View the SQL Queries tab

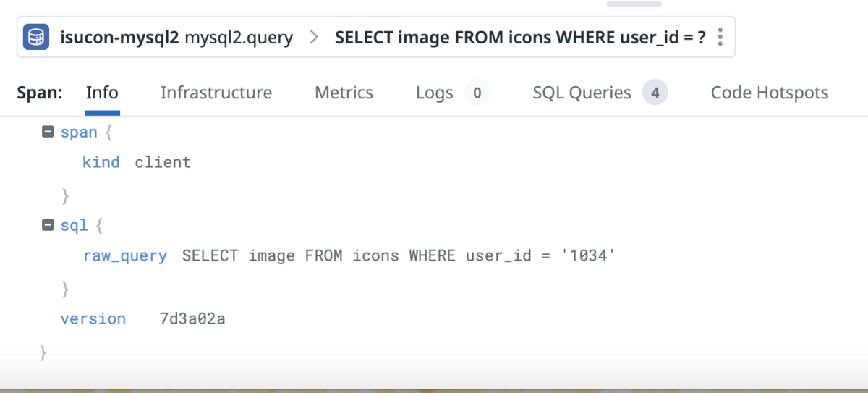582,93
